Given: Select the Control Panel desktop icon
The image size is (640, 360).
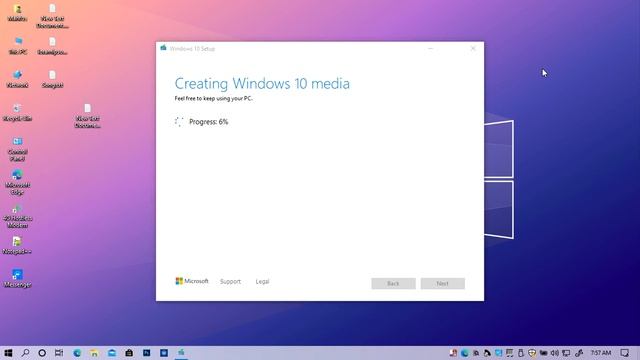Looking at the screenshot, I should 18,149.
